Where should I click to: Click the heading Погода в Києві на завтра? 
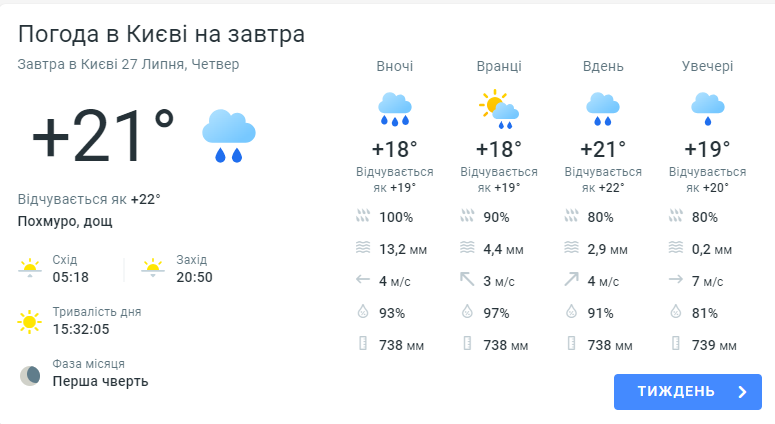coord(161,34)
